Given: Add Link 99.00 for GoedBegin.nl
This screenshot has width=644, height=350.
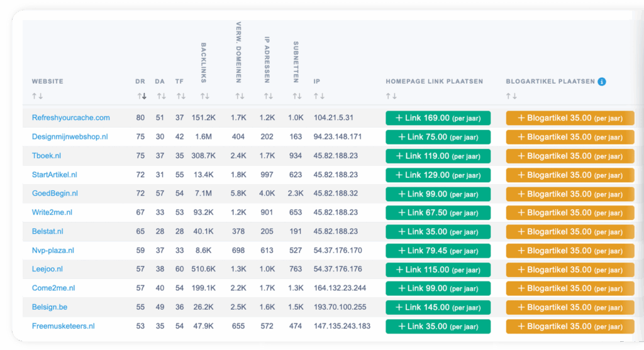Looking at the screenshot, I should click(438, 194).
